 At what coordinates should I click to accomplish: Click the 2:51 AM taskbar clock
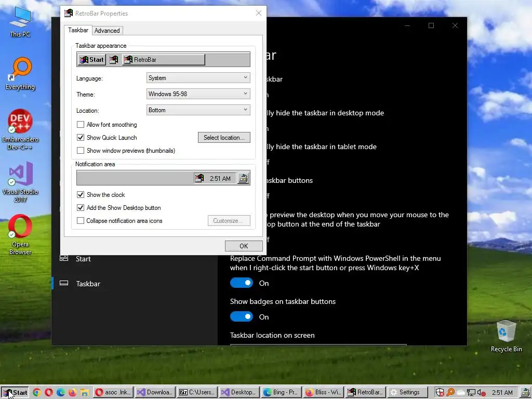(x=502, y=393)
